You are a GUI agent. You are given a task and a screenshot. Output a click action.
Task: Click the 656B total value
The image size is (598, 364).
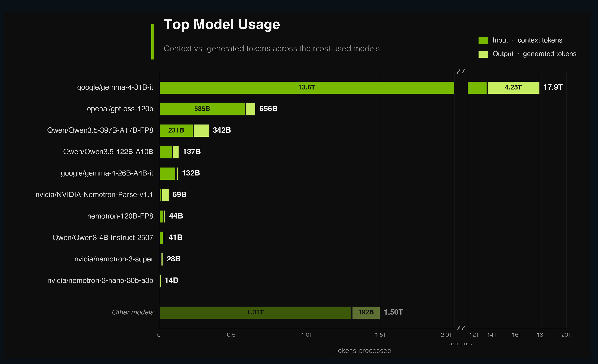tap(268, 109)
